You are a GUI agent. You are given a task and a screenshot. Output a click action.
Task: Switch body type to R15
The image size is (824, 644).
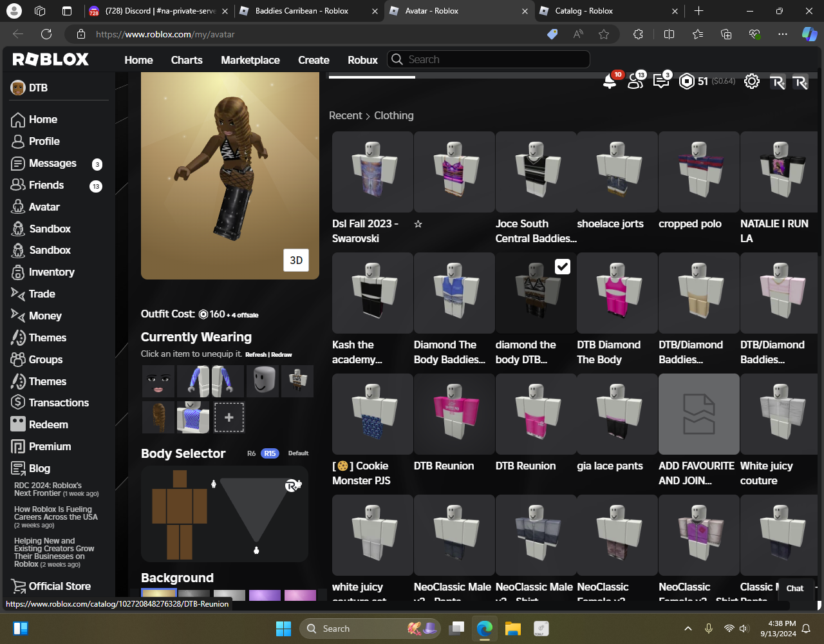tap(270, 453)
